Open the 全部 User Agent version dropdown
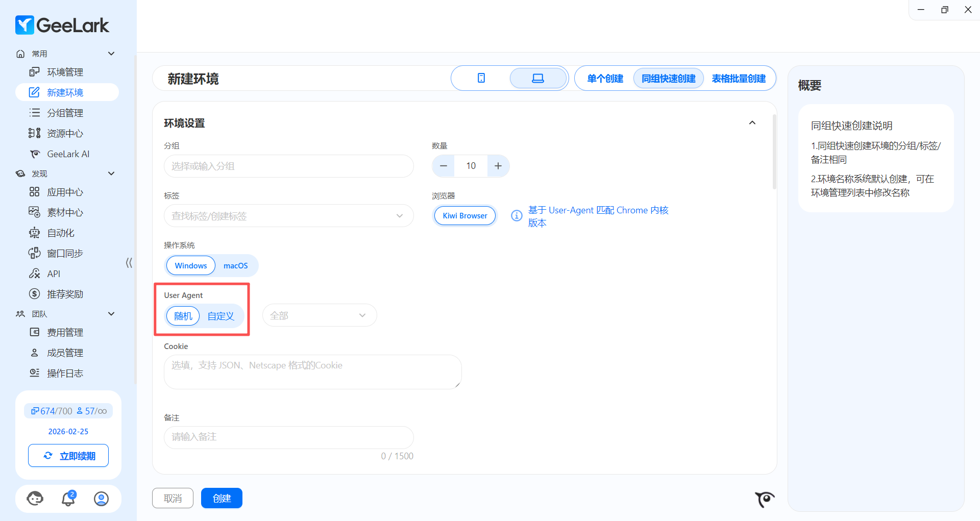This screenshot has height=521, width=980. 319,315
